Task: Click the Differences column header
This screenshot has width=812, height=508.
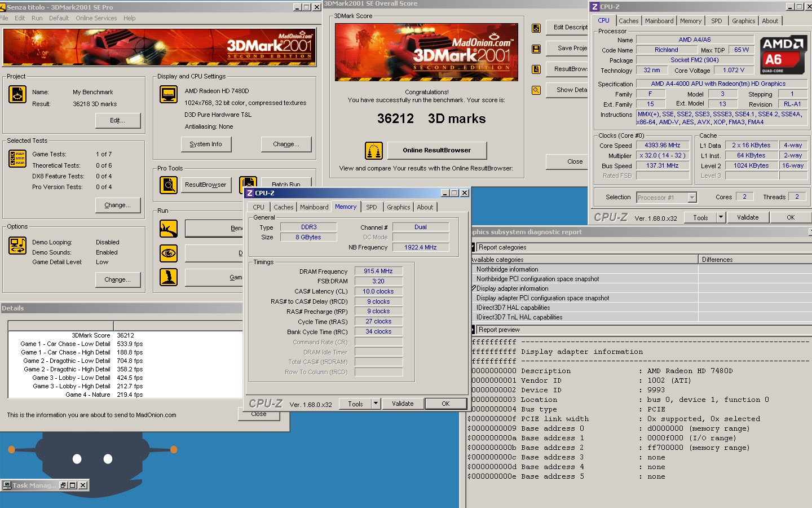Action: click(x=755, y=260)
